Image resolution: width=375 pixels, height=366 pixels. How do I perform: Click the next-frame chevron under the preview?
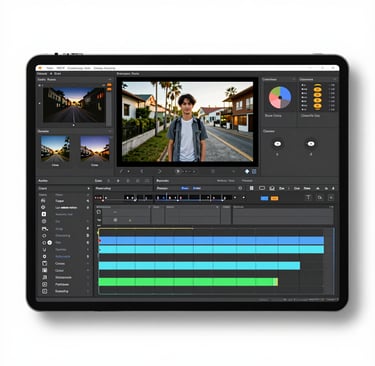click(160, 171)
